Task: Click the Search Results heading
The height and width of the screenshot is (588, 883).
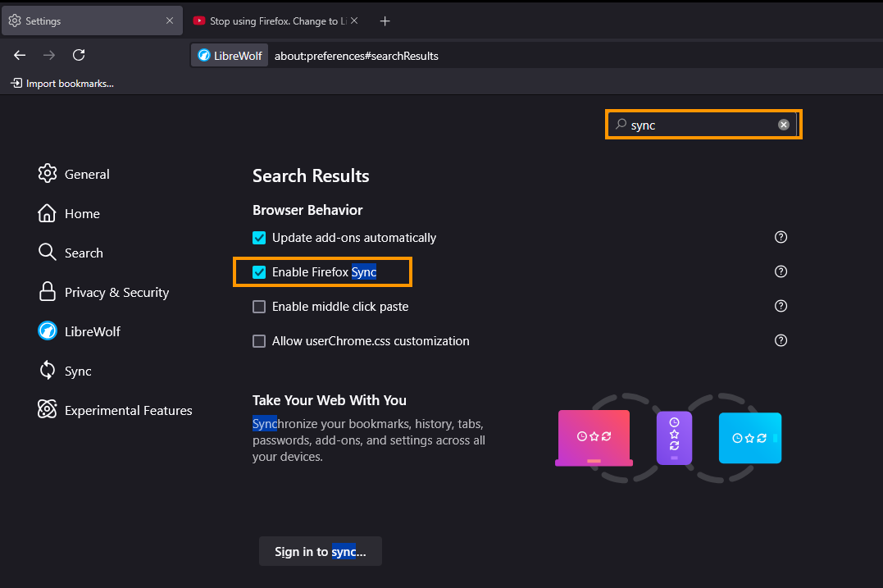Action: (311, 175)
